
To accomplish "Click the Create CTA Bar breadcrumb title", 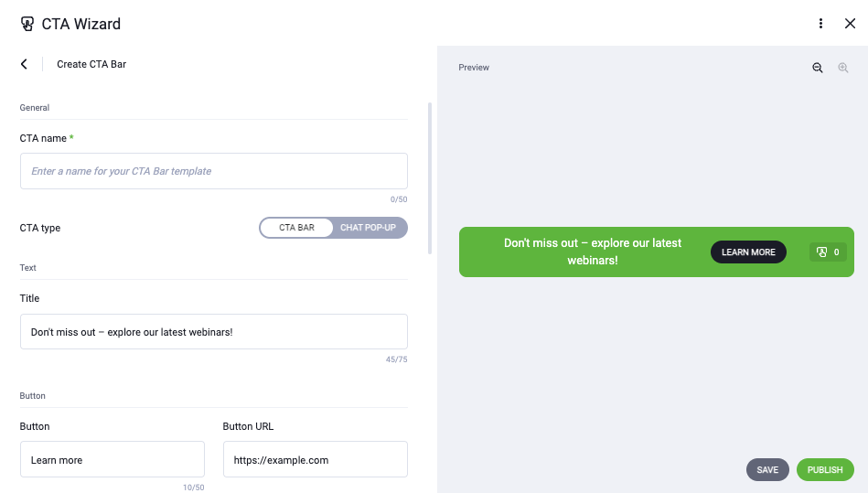I will coord(91,64).
